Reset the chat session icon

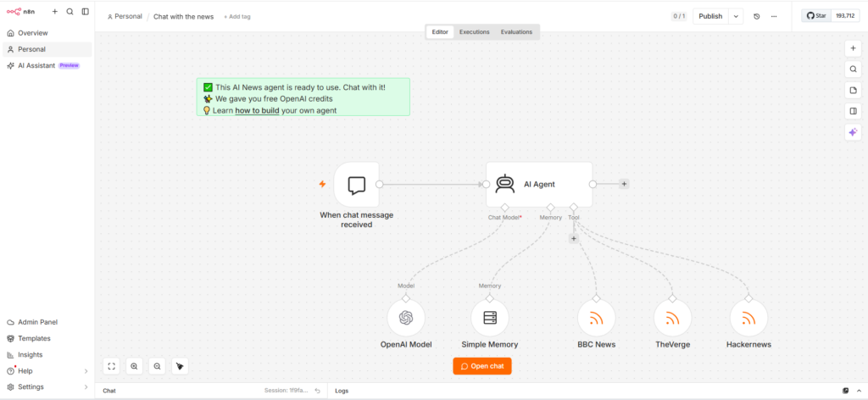coord(317,391)
